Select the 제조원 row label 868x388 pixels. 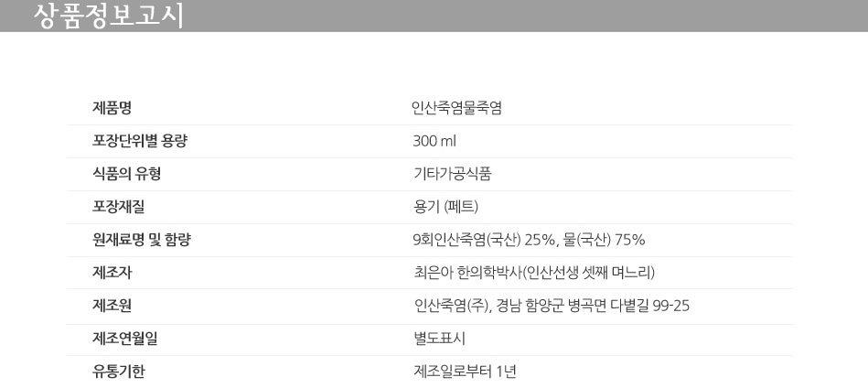(x=113, y=306)
